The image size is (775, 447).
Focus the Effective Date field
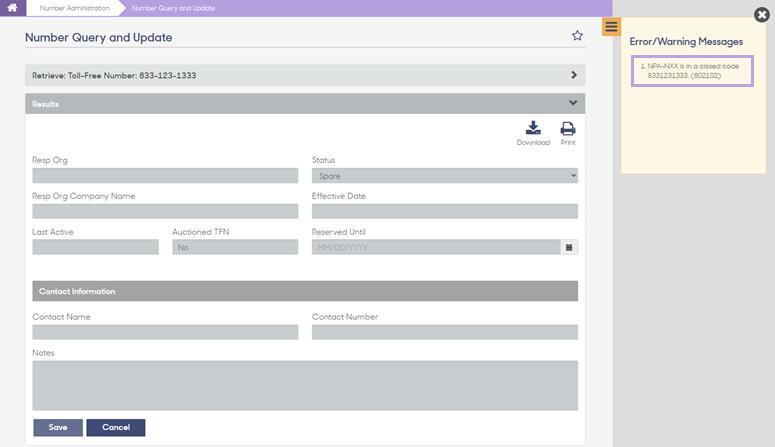pos(444,211)
